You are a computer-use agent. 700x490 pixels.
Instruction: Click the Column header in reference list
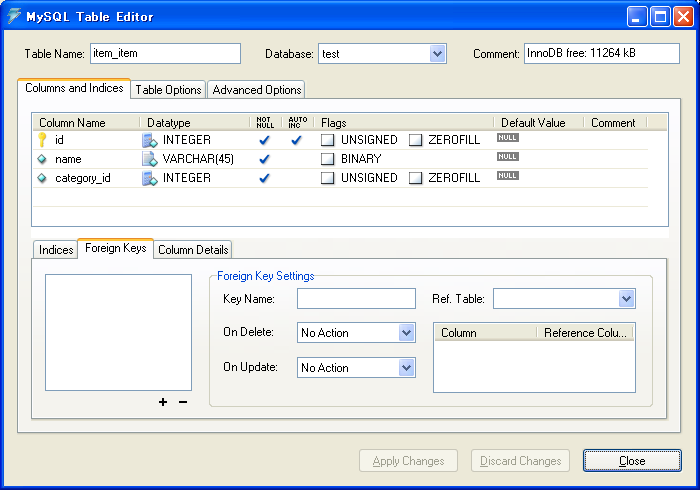[485, 333]
